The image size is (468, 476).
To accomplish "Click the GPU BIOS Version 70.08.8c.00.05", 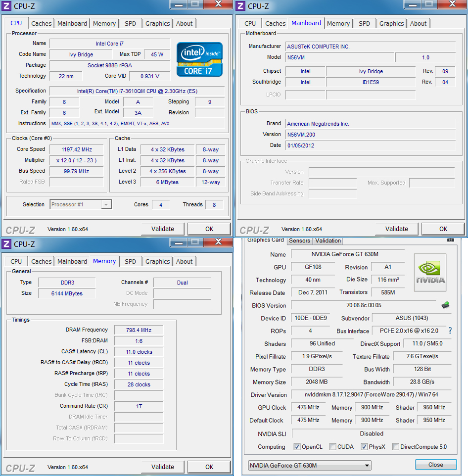I will (364, 305).
